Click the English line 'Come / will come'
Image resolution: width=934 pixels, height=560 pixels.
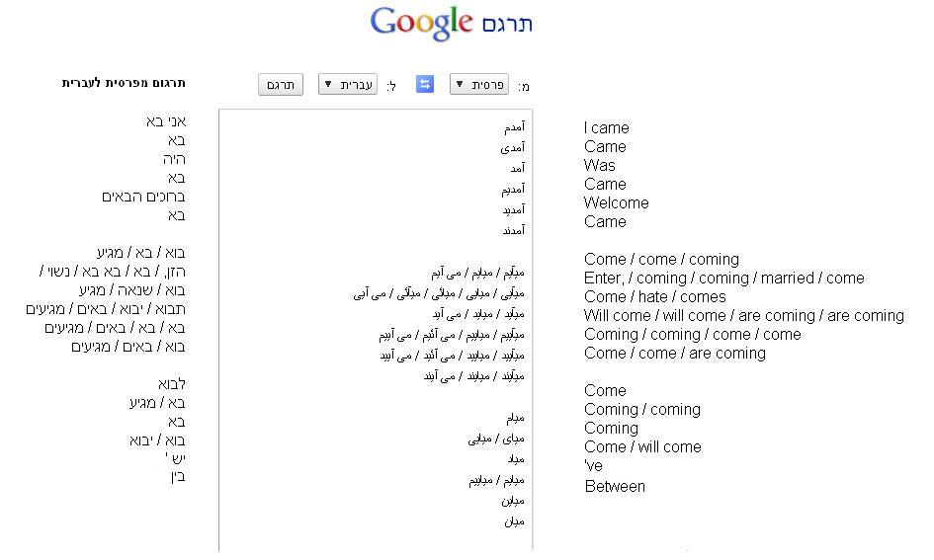(642, 446)
